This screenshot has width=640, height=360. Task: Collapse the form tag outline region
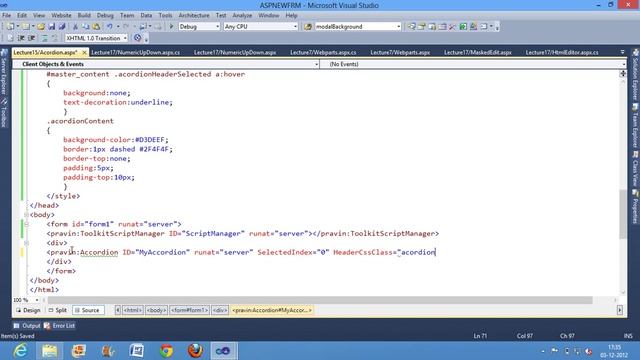(x=26, y=224)
